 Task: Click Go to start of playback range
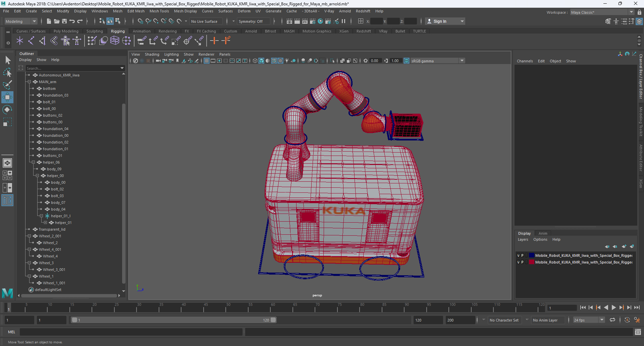pyautogui.click(x=583, y=307)
